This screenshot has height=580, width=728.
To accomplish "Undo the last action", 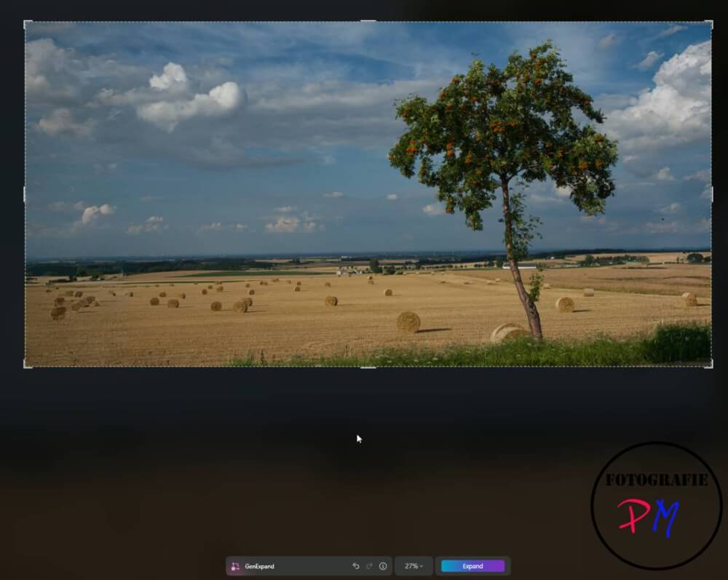I will pyautogui.click(x=356, y=566).
